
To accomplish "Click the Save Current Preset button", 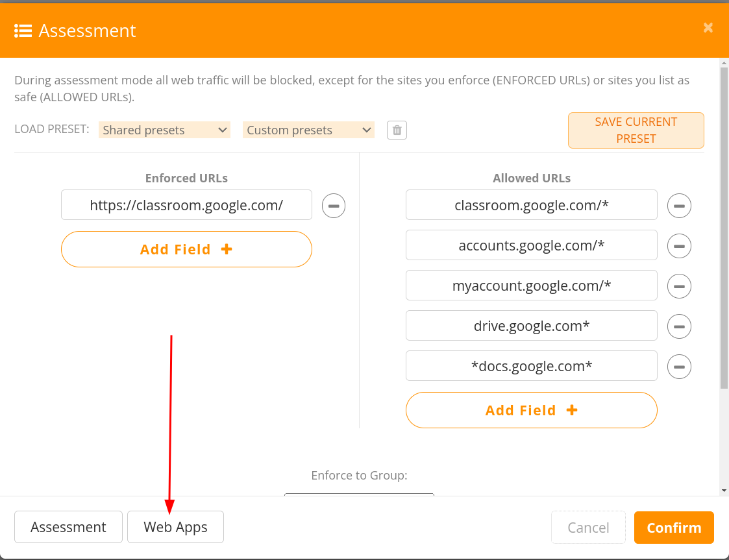I will click(636, 130).
